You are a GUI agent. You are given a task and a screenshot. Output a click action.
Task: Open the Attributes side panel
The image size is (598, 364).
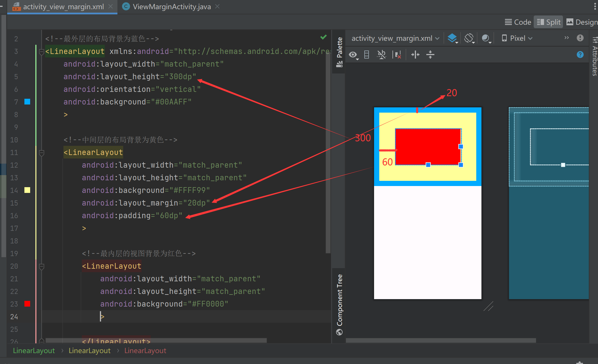pyautogui.click(x=595, y=56)
